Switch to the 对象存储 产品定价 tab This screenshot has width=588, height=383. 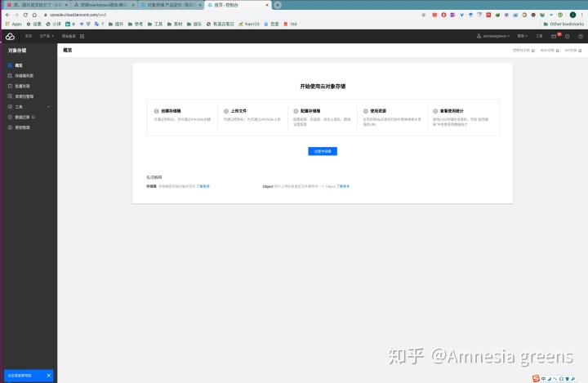[x=170, y=5]
